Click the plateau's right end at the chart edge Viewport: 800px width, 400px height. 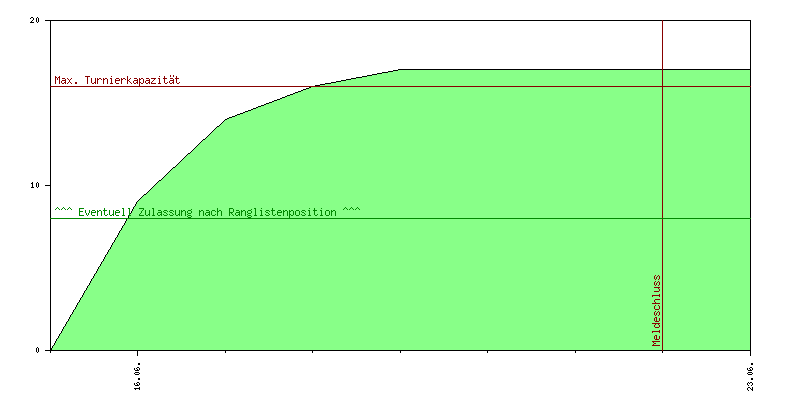pyautogui.click(x=749, y=69)
